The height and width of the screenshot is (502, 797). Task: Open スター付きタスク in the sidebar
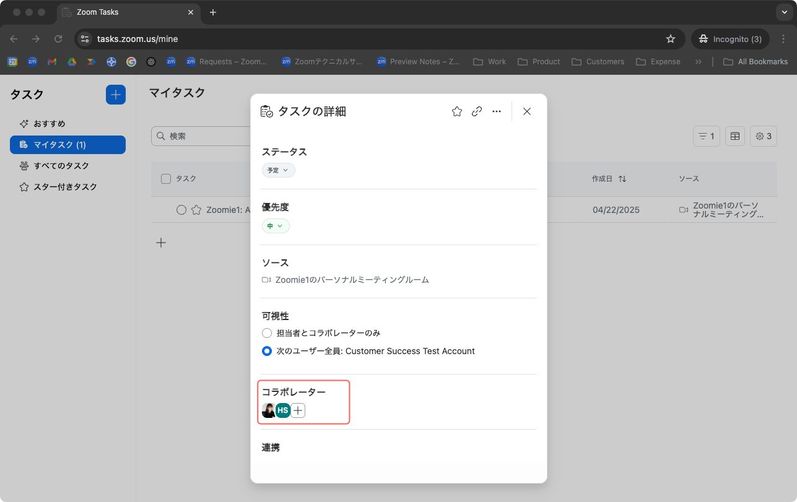coord(64,187)
